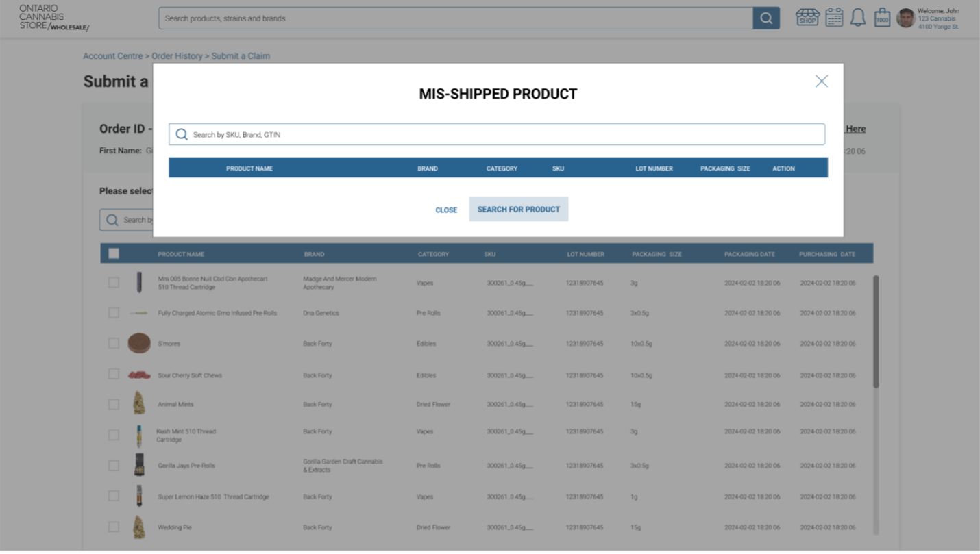Click John's profile avatar photo
The height and width of the screenshot is (554, 980).
(x=905, y=18)
